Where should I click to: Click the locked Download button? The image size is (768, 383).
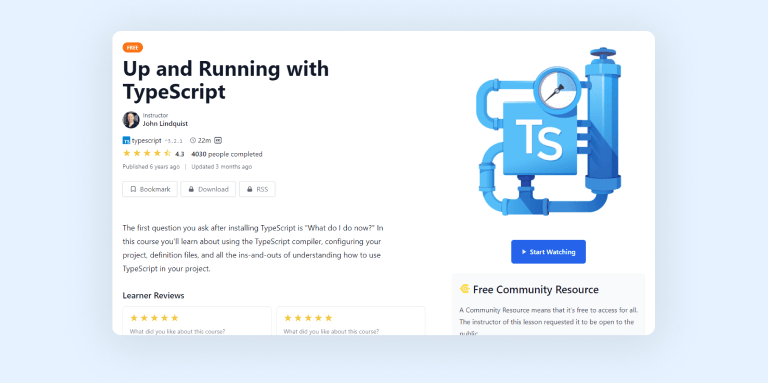[208, 189]
